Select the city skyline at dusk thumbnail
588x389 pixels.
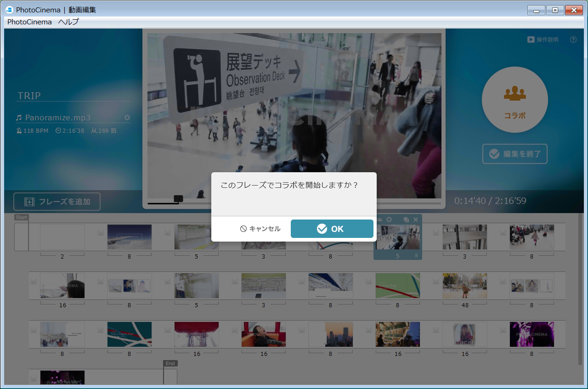pos(331,334)
